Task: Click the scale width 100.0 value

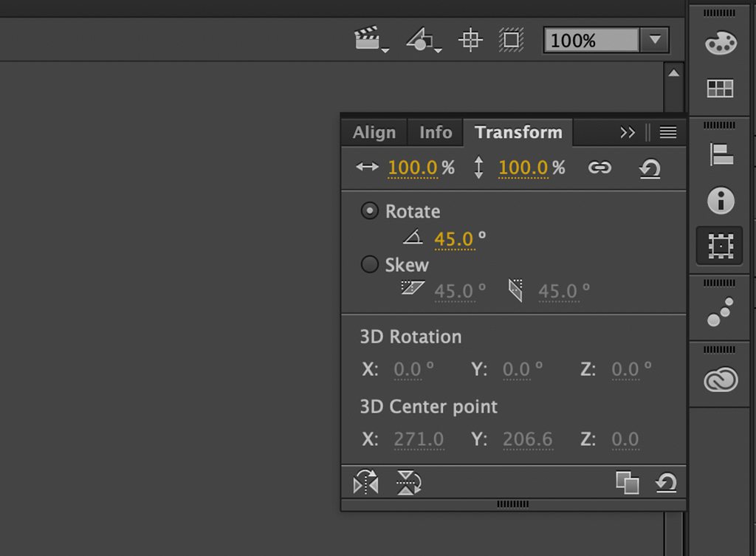Action: click(413, 168)
